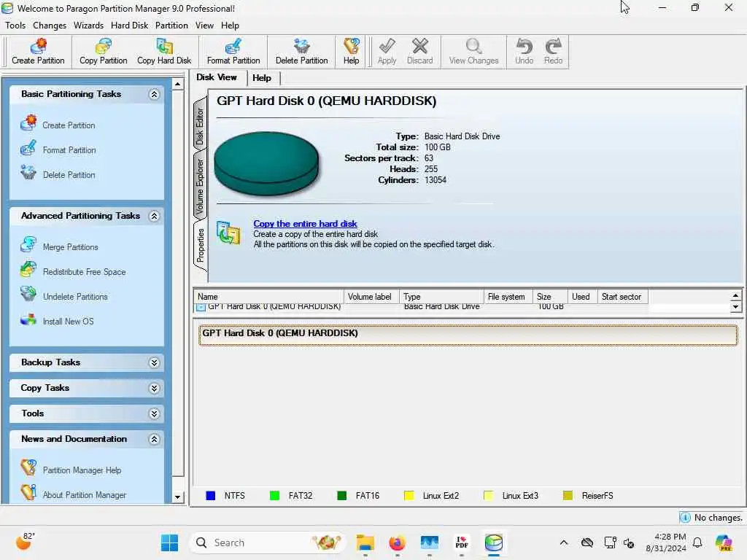This screenshot has width=747, height=560.
Task: Click the File system column header
Action: point(508,297)
